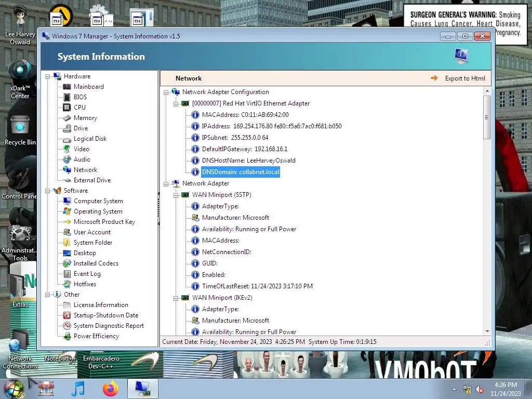Click the Installed Codecs icon
Screen dimensions: 532x399
coord(67,263)
